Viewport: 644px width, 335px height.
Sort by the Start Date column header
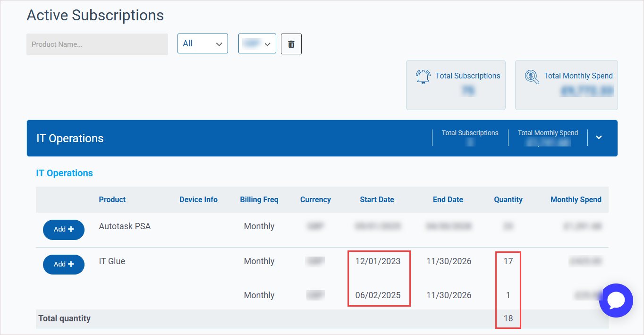pos(377,199)
